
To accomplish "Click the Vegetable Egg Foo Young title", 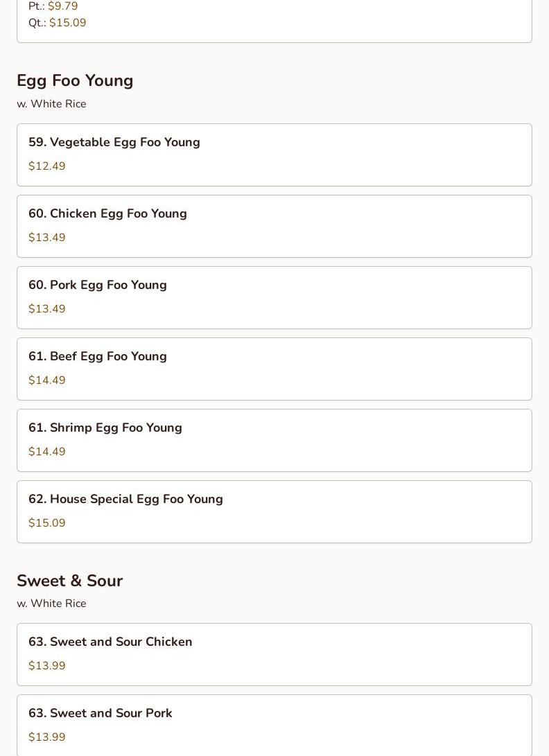I will coord(114,142).
